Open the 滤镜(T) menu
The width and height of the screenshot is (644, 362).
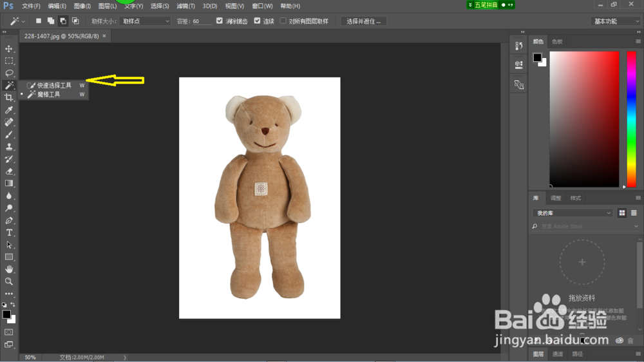185,6
